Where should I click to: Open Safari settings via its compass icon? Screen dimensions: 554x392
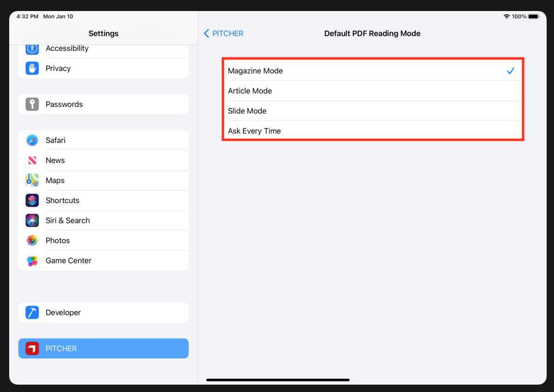(x=32, y=140)
